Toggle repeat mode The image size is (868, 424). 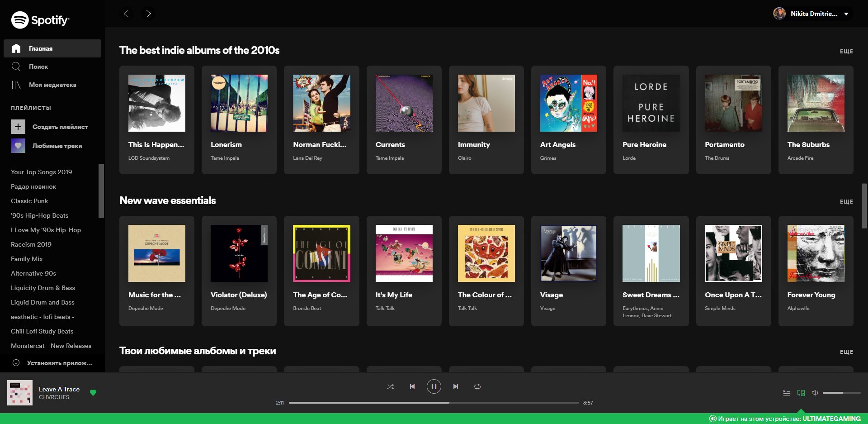click(x=477, y=386)
